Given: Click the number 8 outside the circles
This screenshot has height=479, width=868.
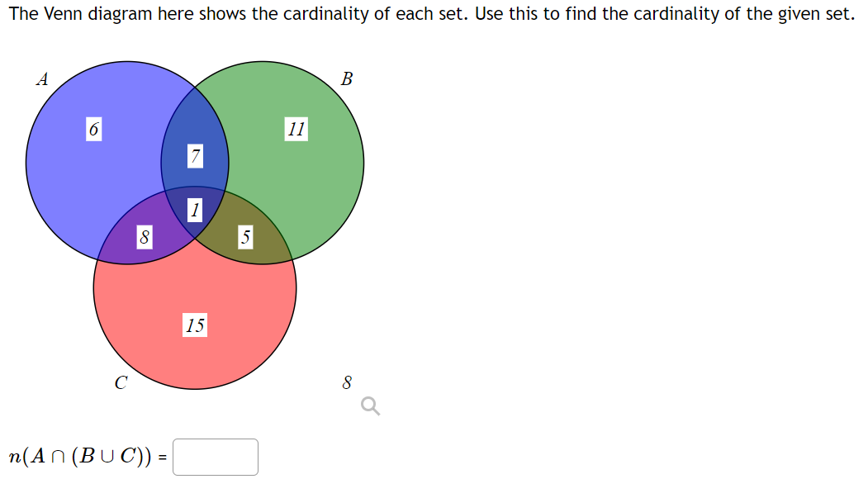Looking at the screenshot, I should click(x=346, y=382).
